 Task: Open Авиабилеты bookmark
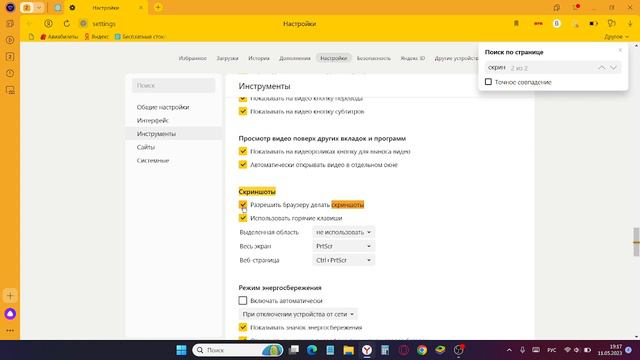pyautogui.click(x=59, y=37)
